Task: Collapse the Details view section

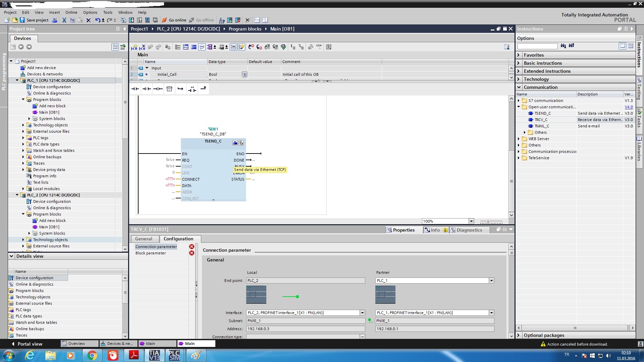Action: point(11,256)
